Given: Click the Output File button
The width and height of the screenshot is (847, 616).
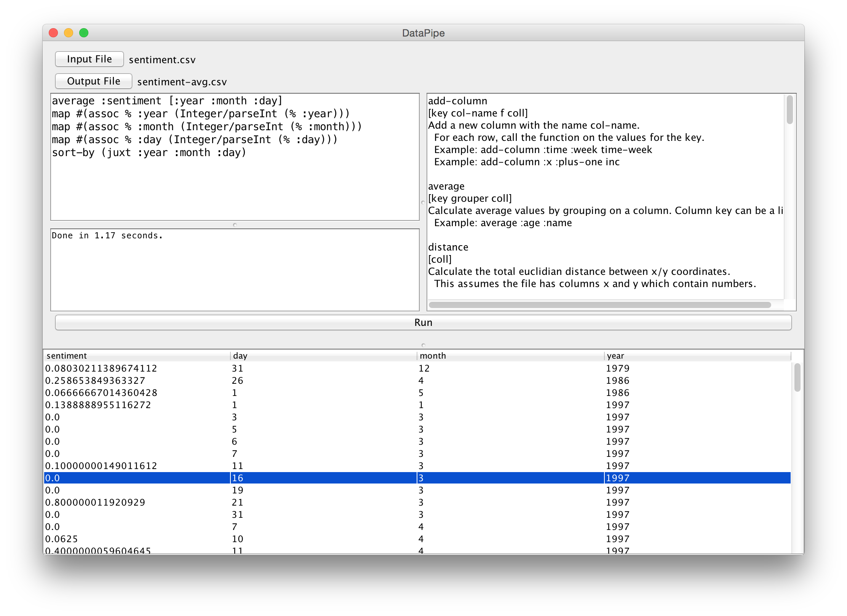Looking at the screenshot, I should point(93,81).
